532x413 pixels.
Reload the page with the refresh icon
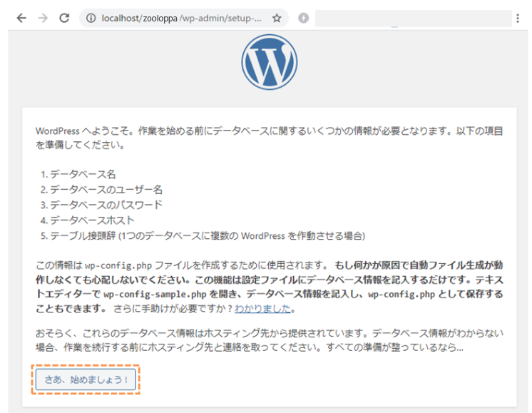[64, 18]
